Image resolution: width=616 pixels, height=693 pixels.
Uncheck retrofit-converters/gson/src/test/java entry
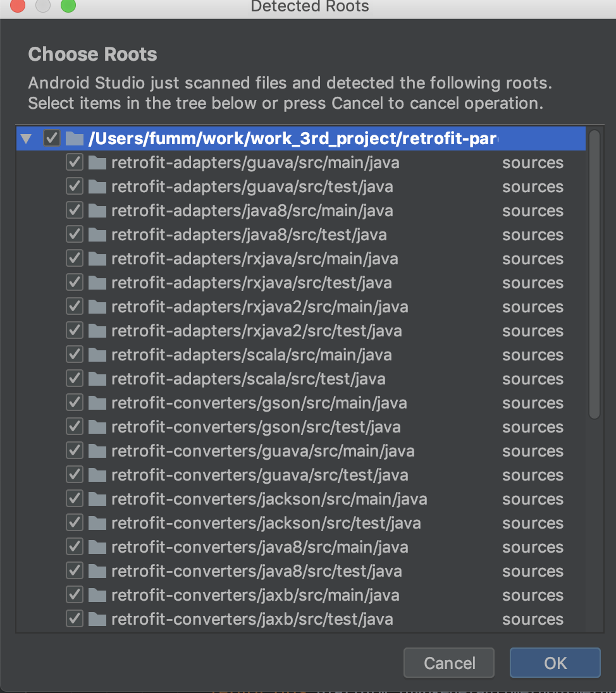coord(74,427)
